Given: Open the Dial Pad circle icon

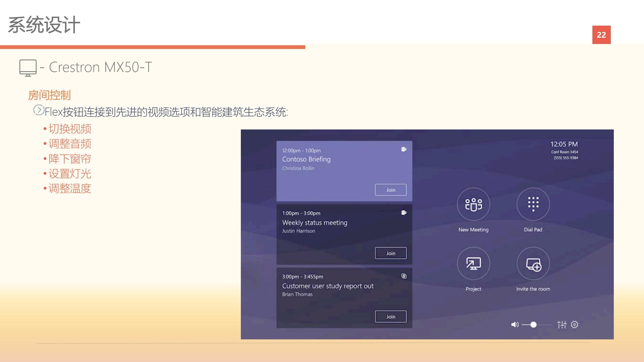Looking at the screenshot, I should point(533,204).
